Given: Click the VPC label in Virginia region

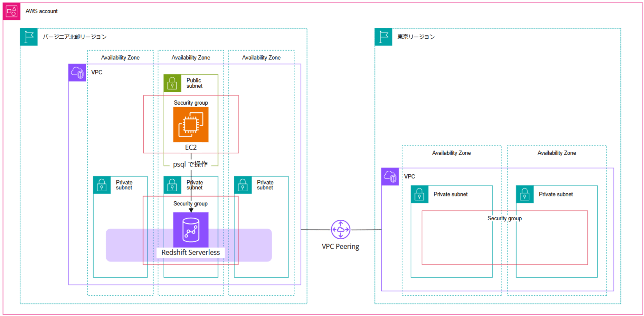Looking at the screenshot, I should (97, 72).
